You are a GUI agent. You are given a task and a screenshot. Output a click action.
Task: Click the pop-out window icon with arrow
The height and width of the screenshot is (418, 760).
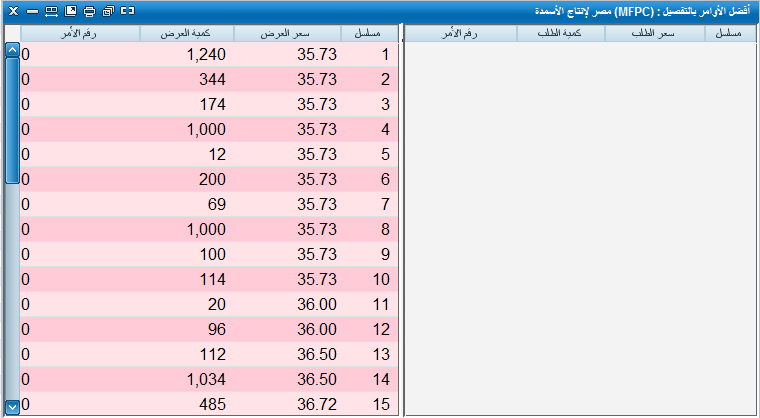click(70, 10)
